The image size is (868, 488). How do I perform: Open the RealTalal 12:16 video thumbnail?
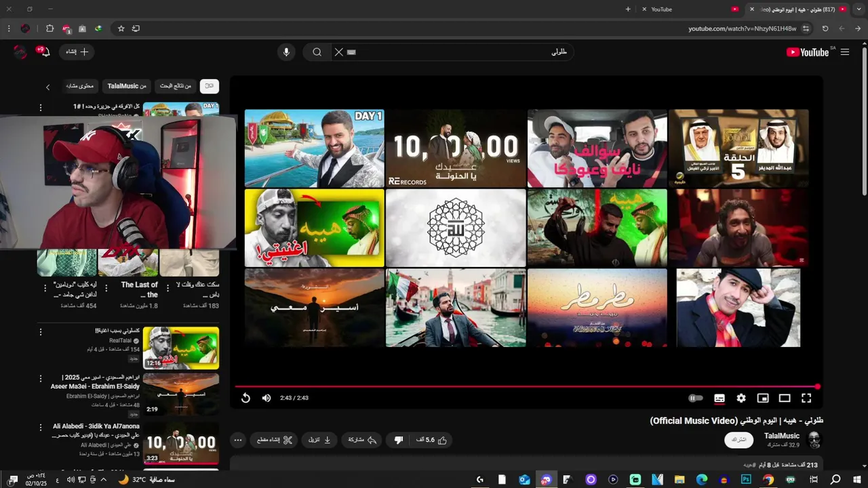click(x=181, y=348)
